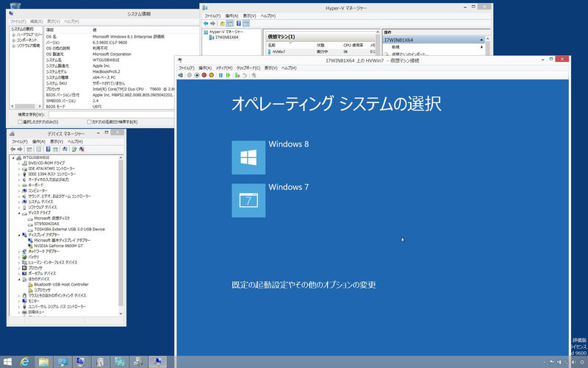Open the Windows Start button
Image resolution: width=588 pixels, height=368 pixels.
(x=7, y=361)
